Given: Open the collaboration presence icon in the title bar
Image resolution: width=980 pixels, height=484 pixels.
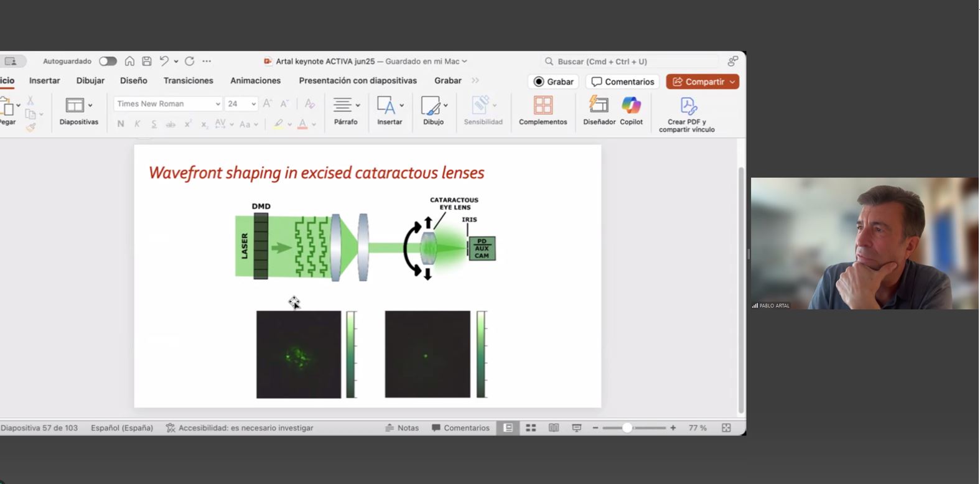Looking at the screenshot, I should click(x=733, y=61).
